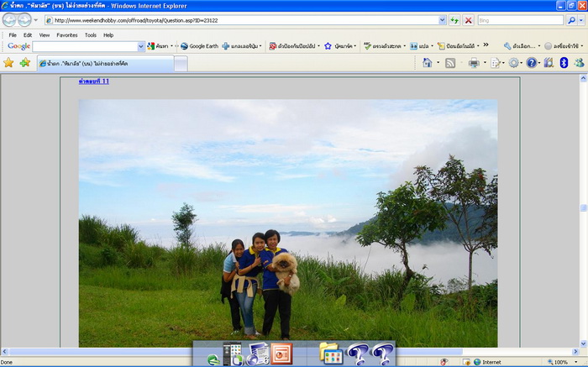This screenshot has height=367, width=588.
Task: Click the Back navigation button
Action: click(x=9, y=20)
